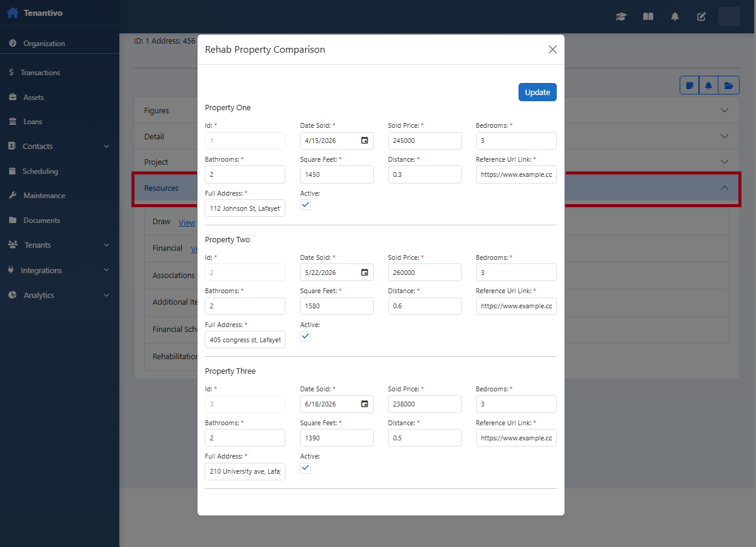The height and width of the screenshot is (547, 756).
Task: Click Property One Date Sold field
Action: (337, 141)
